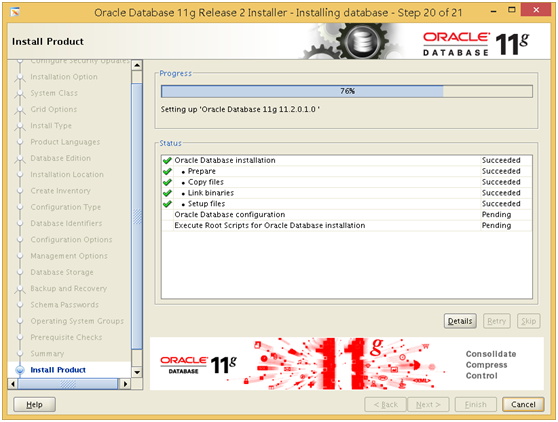Select Create Inventory step in sidebar
Screen dimensions: 558x422
60,191
